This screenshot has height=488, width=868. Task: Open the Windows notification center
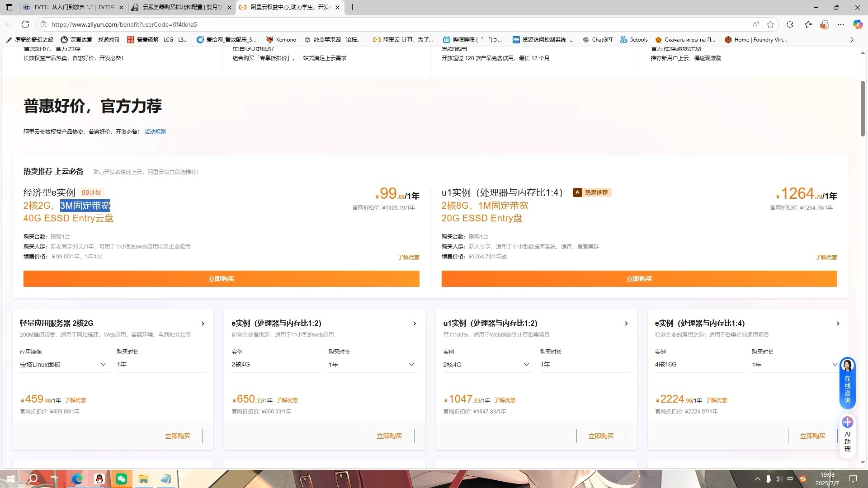[x=853, y=479]
